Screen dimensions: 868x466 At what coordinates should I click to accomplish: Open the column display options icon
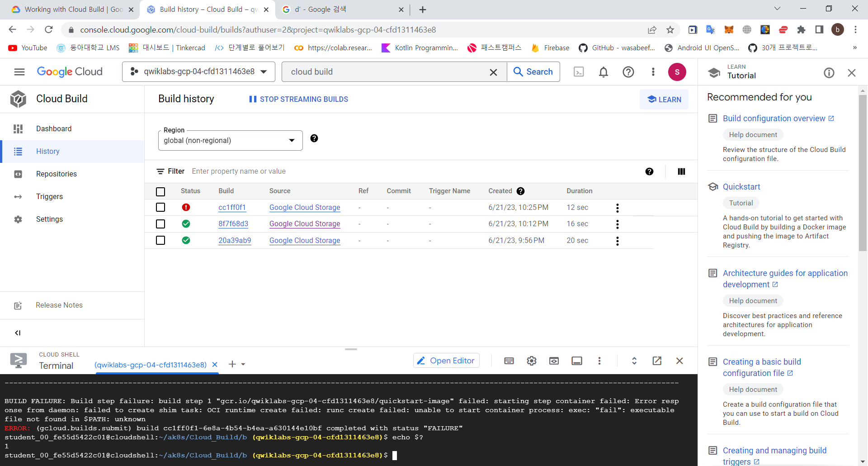coord(681,171)
